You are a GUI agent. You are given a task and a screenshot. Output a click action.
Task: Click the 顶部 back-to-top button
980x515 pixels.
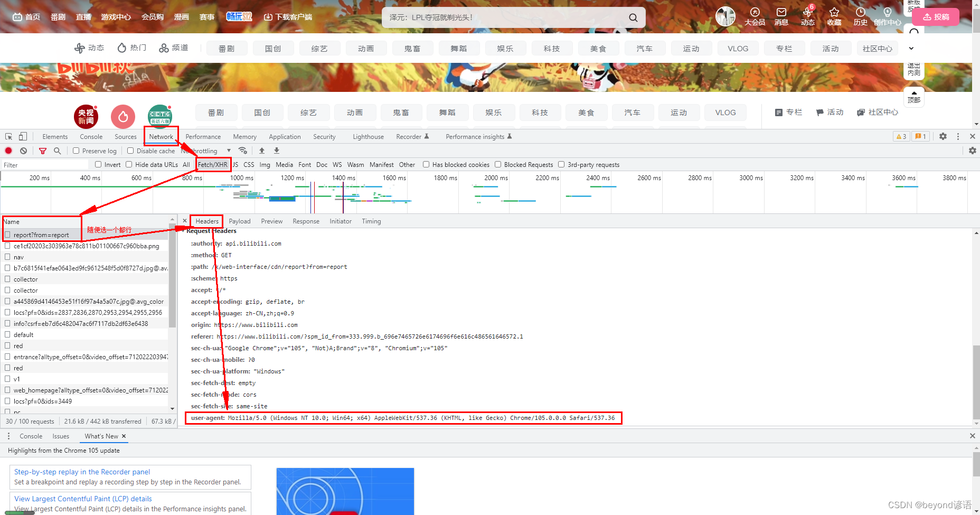[914, 97]
